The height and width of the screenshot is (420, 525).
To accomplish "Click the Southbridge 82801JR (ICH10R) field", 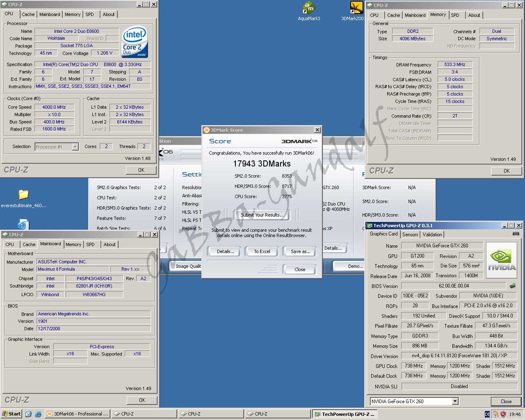I will click(94, 286).
